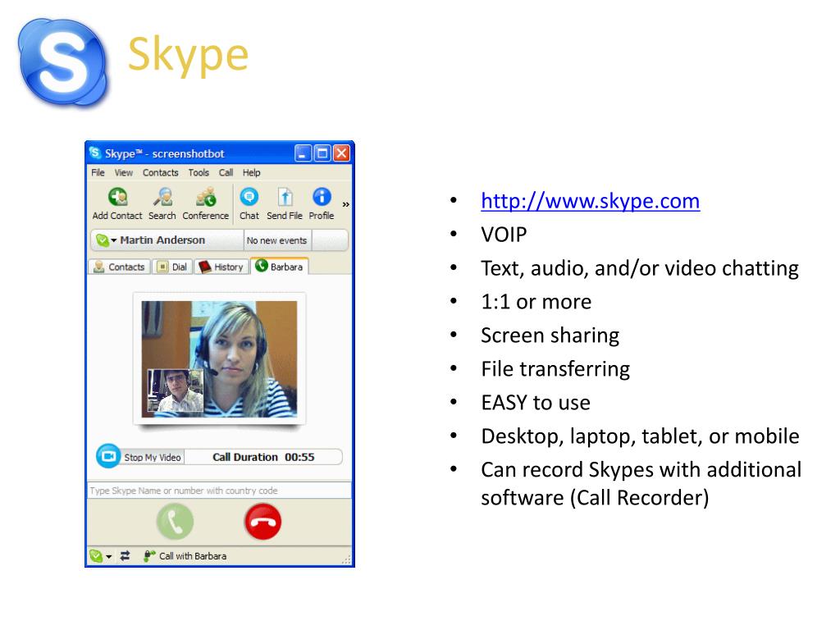This screenshot has width=840, height=630.
Task: Switch to the Dial tab
Action: point(172,267)
